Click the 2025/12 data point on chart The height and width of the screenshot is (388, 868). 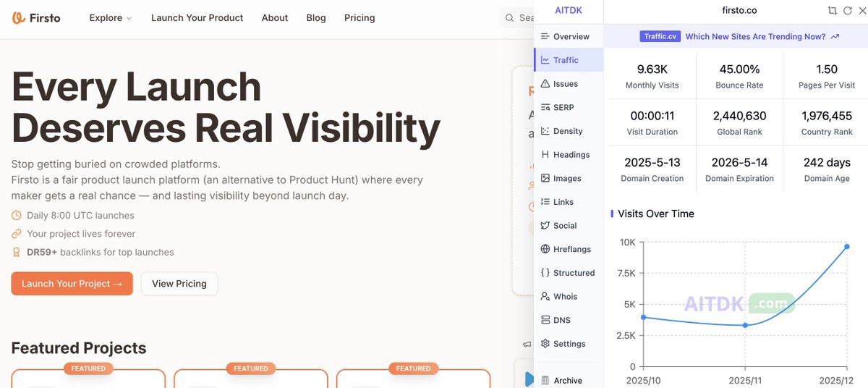pyautogui.click(x=847, y=247)
